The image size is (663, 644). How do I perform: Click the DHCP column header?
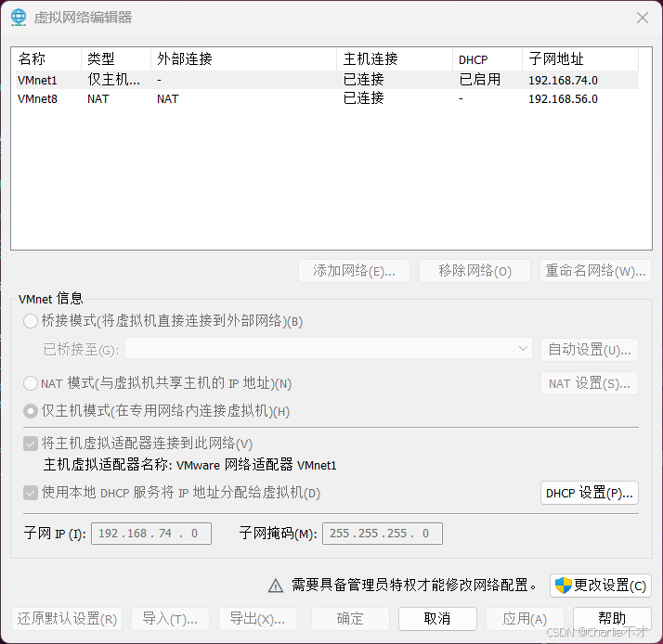coord(487,58)
